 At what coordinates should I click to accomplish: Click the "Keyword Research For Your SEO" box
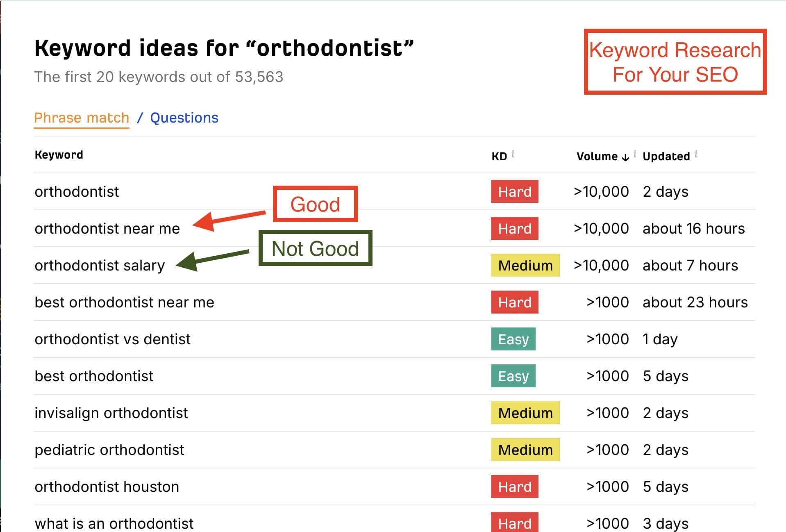pyautogui.click(x=675, y=62)
